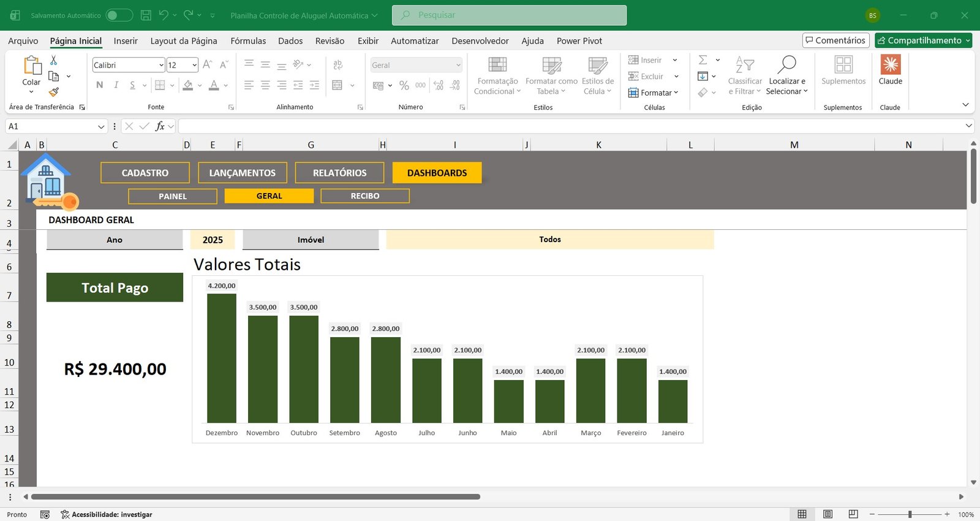Viewport: 980px width, 521px height.
Task: Open the Fórmulas ribbon tab
Action: (x=248, y=40)
